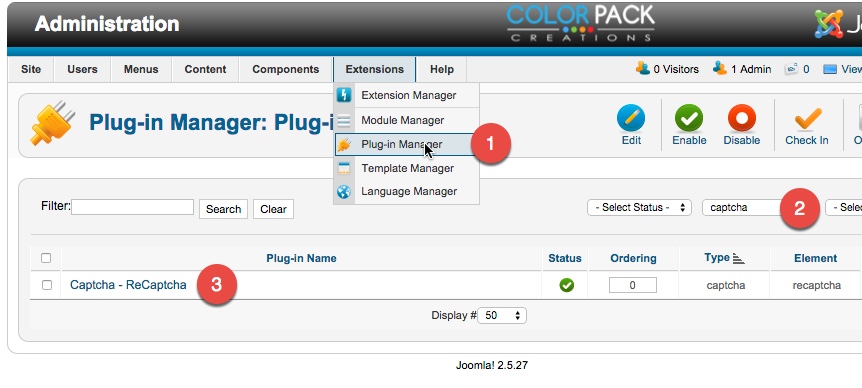The image size is (862, 388).
Task: Open the Menus menu
Action: click(x=141, y=69)
